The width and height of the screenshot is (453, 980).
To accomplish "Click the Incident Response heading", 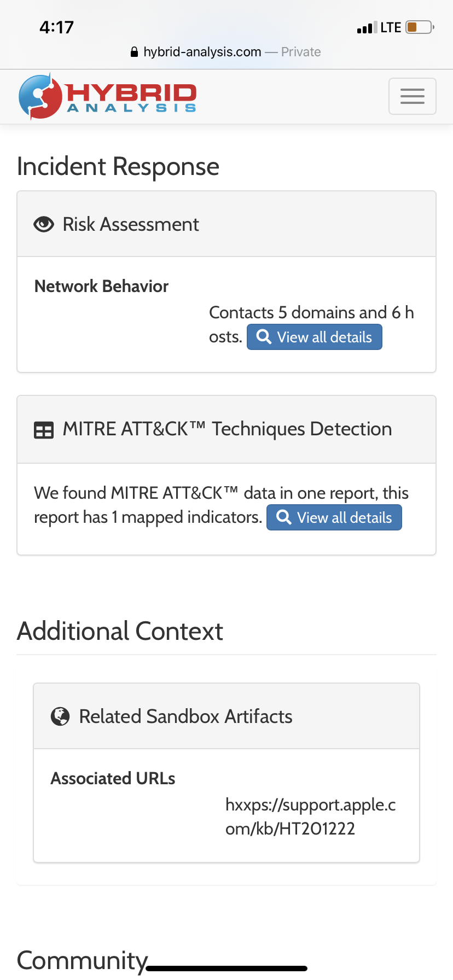I will [118, 166].
